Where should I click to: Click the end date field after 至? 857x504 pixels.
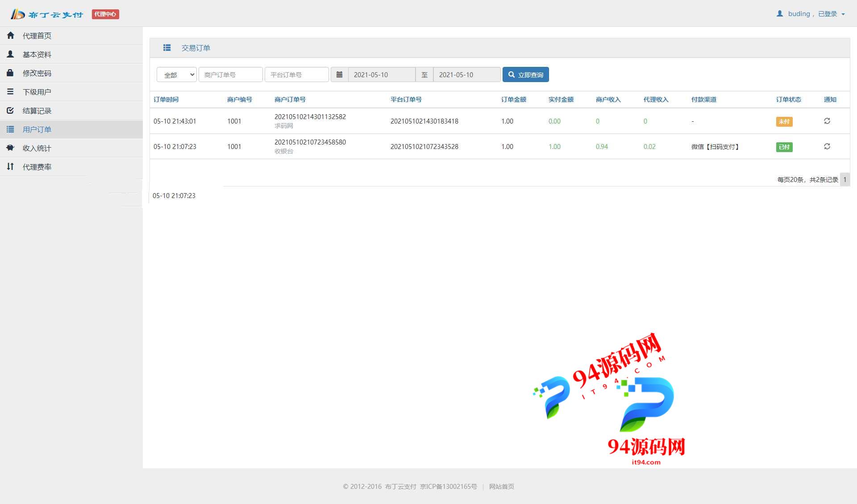467,74
